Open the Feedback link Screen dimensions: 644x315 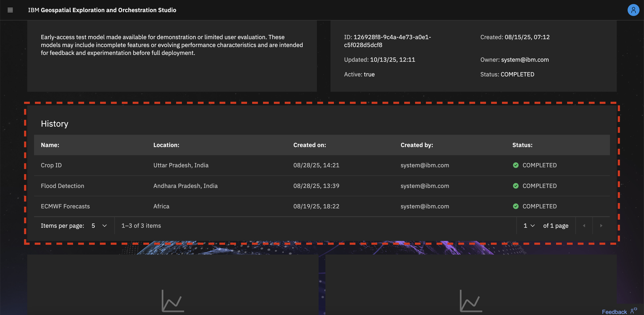[614, 312]
